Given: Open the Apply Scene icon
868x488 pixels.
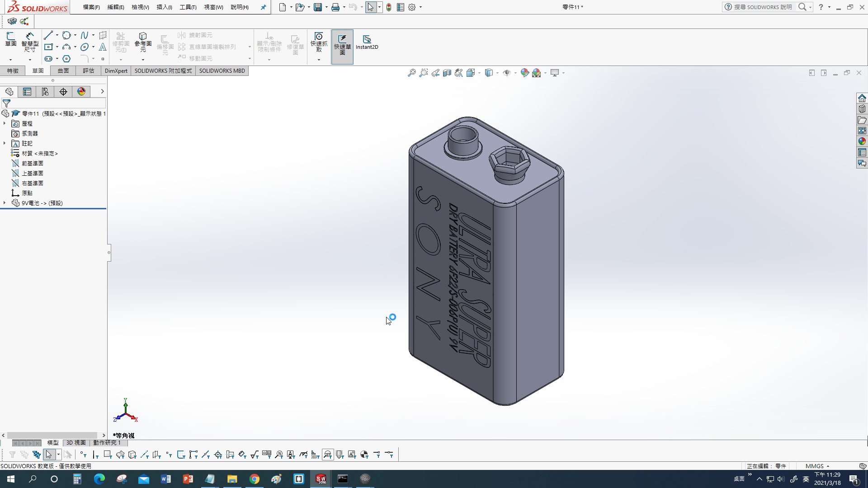Looking at the screenshot, I should (x=537, y=73).
